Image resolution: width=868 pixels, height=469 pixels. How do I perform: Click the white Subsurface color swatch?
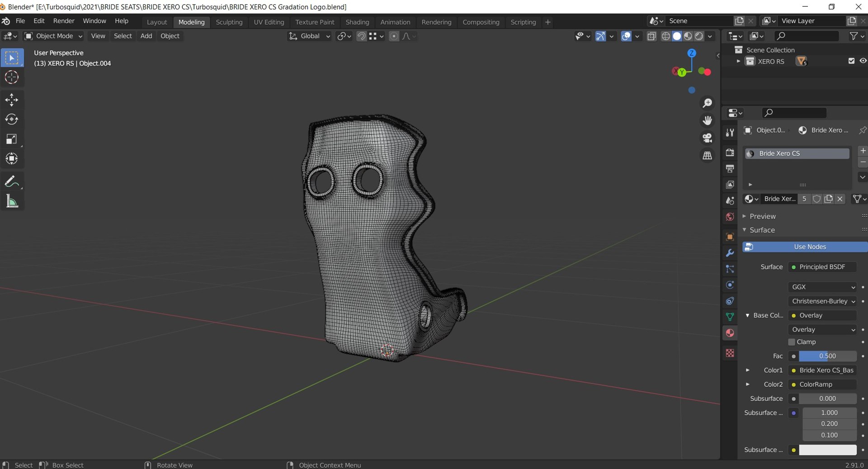tap(827, 450)
